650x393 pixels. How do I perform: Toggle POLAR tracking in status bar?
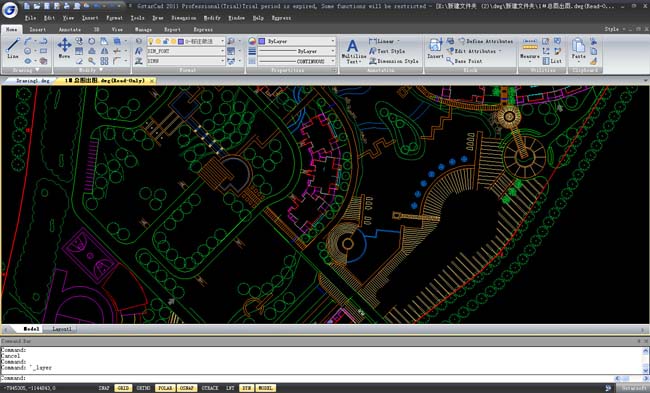click(x=165, y=388)
